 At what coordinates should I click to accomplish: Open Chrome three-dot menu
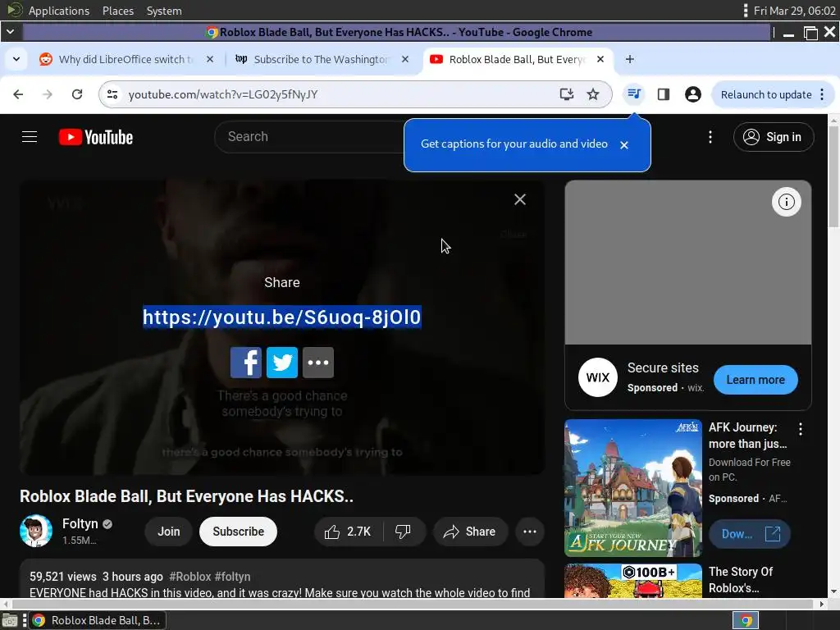822,94
